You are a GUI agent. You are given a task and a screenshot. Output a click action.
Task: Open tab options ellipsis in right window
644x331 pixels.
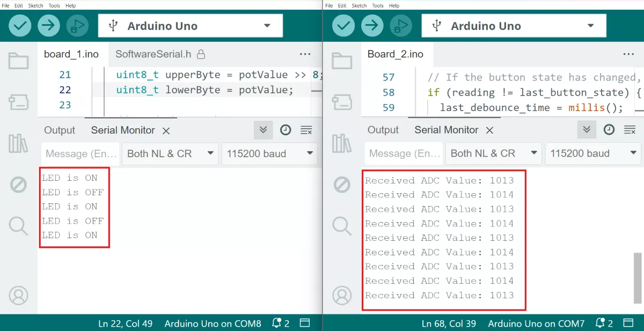tap(629, 54)
